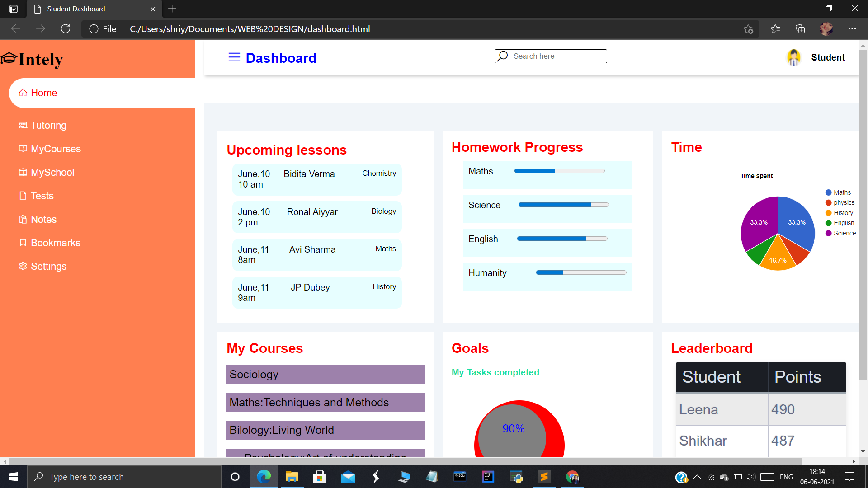Open Tutoring from the sidebar icon

coord(23,125)
